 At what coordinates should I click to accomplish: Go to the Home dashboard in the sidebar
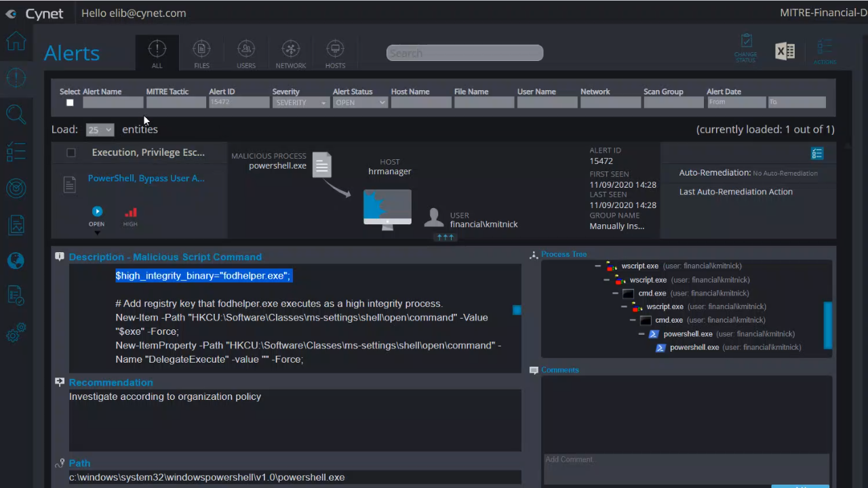pos(16,42)
